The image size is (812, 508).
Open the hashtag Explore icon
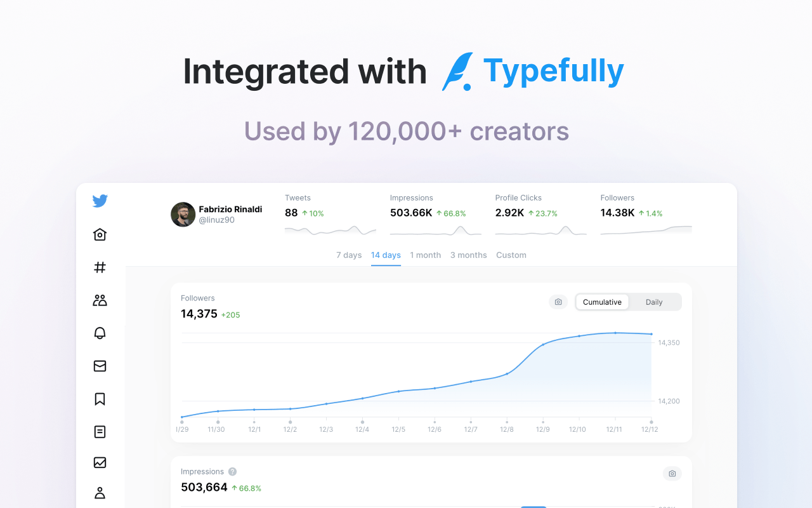pos(100,267)
